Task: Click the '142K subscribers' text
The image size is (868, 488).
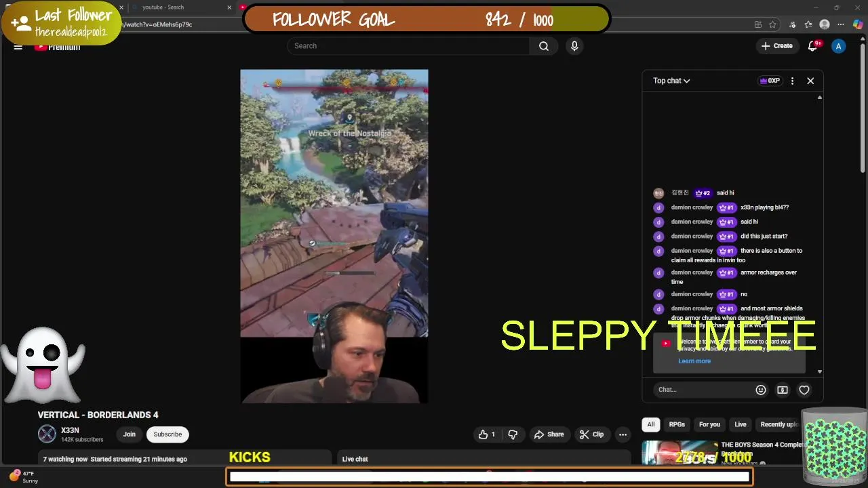Action: [82, 440]
